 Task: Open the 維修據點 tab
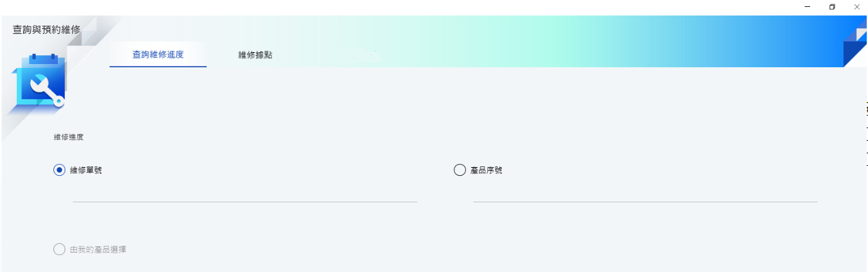pos(256,55)
